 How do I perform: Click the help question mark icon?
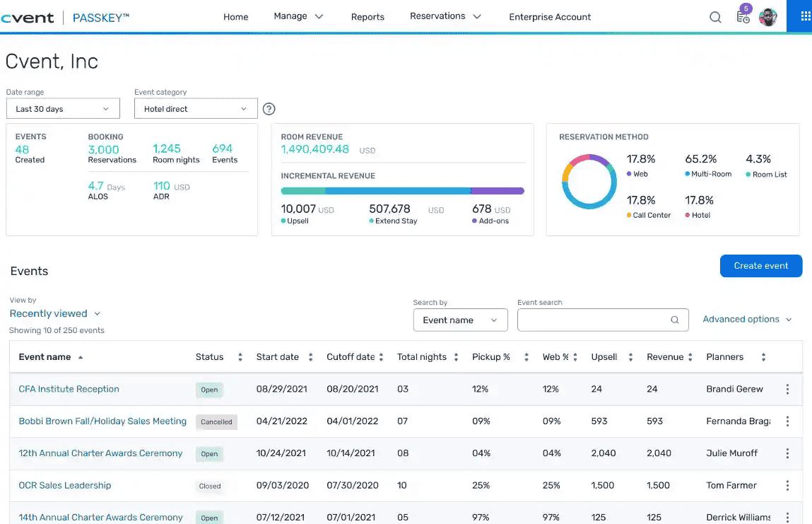pos(269,109)
